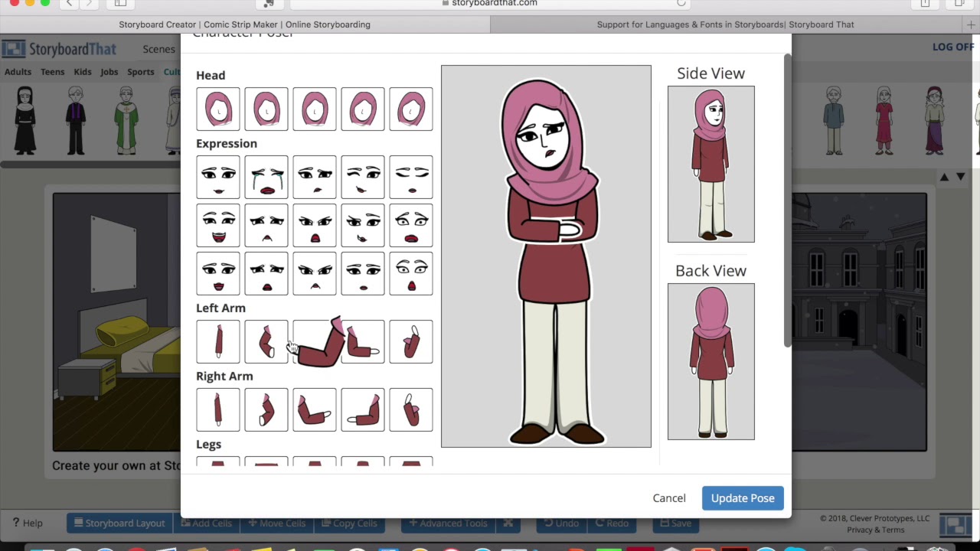The image size is (980, 551).
Task: Click the down triangle above storyboard cells
Action: pyautogui.click(x=961, y=177)
